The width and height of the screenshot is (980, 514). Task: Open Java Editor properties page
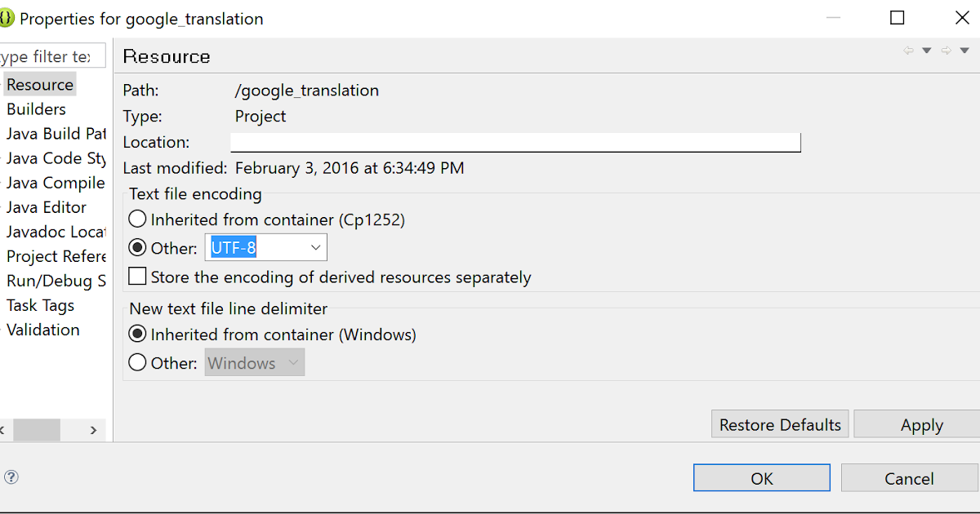tap(46, 207)
